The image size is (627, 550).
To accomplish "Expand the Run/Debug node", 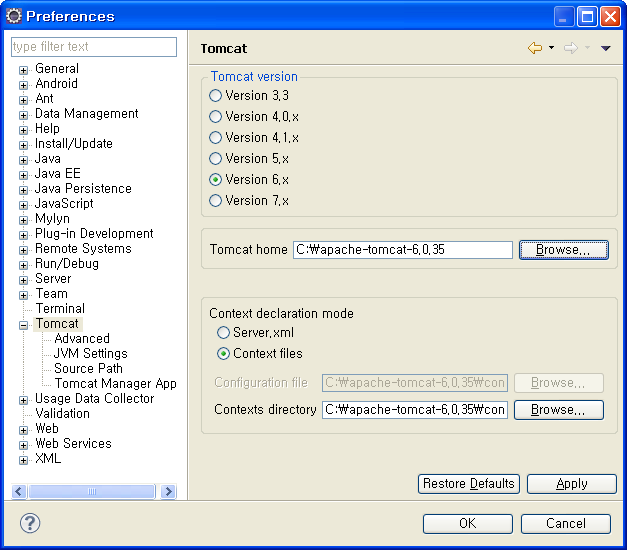I will (24, 265).
